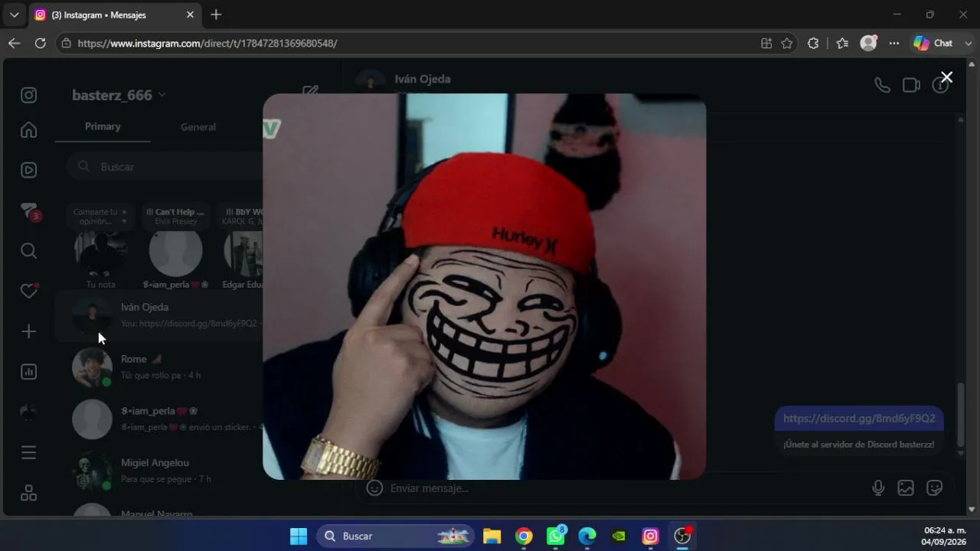Start audio call phone icon

pyautogui.click(x=882, y=85)
